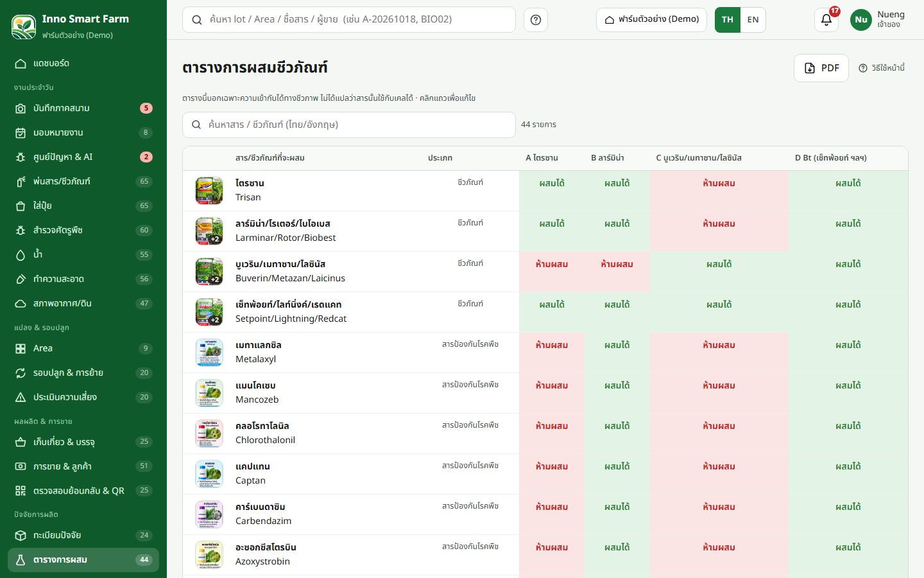
Task: Open แดชบอร์ด from the sidebar
Action: click(x=83, y=64)
